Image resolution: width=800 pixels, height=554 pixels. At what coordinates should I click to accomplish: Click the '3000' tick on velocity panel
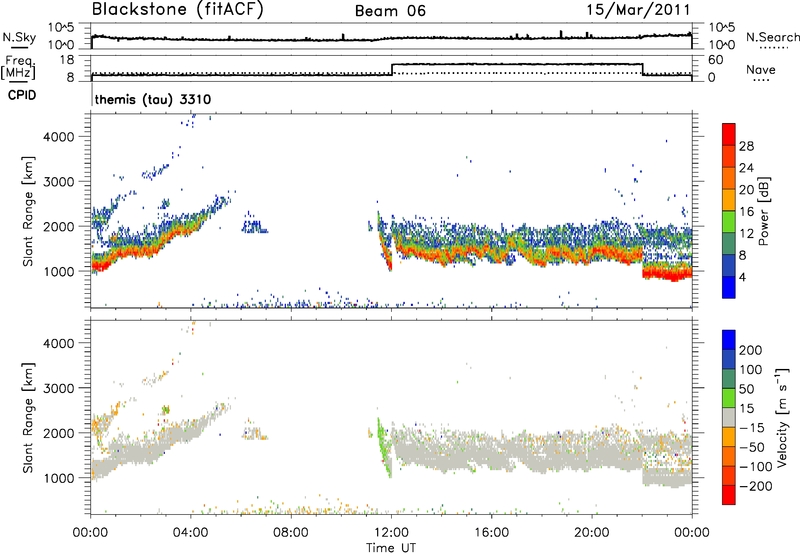point(59,388)
